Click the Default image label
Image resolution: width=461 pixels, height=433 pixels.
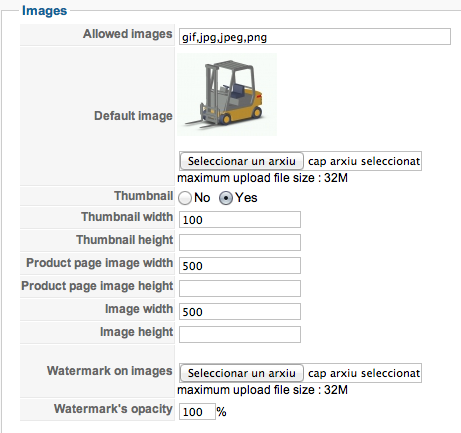point(133,116)
